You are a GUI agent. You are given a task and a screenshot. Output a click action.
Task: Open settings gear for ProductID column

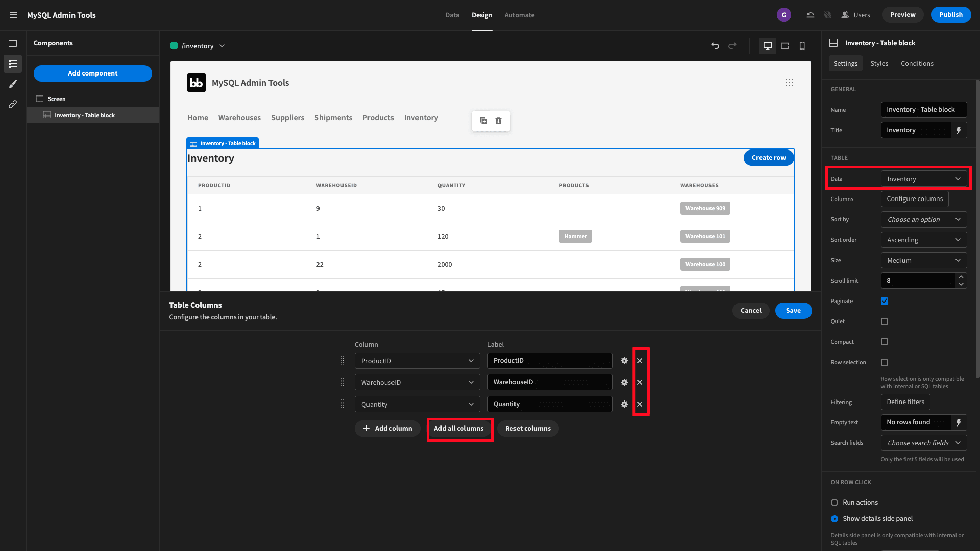coord(624,361)
